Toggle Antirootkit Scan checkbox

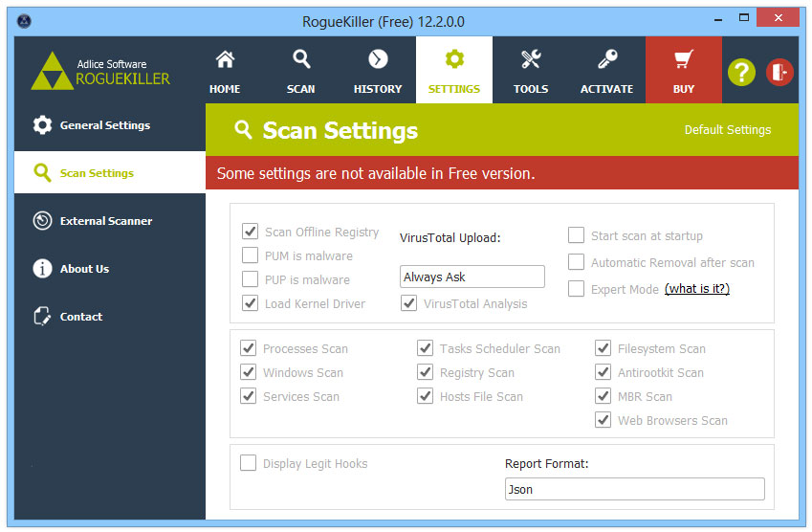point(603,371)
